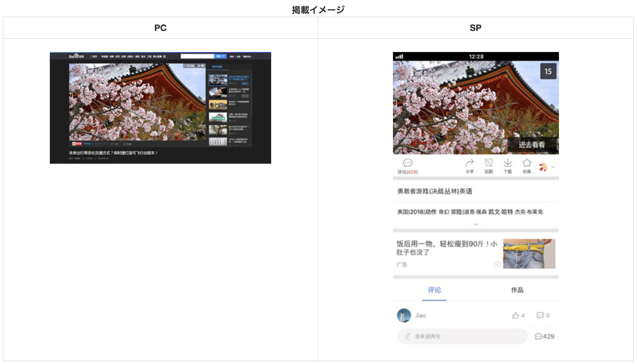Tap the 评论(429) comment bubble icon
637x364 pixels.
coord(407,163)
